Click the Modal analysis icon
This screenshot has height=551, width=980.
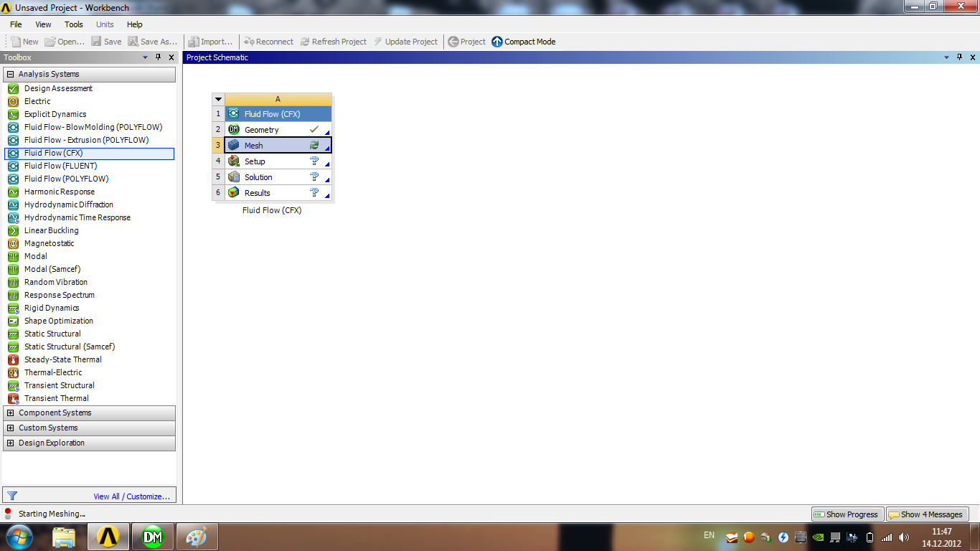[x=13, y=256]
